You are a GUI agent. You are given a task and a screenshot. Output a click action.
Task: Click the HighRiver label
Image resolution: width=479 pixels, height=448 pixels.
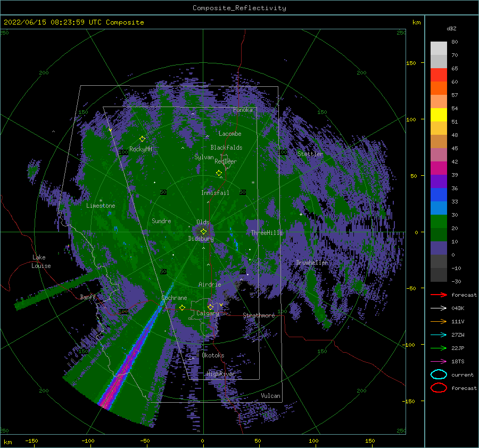click(220, 374)
